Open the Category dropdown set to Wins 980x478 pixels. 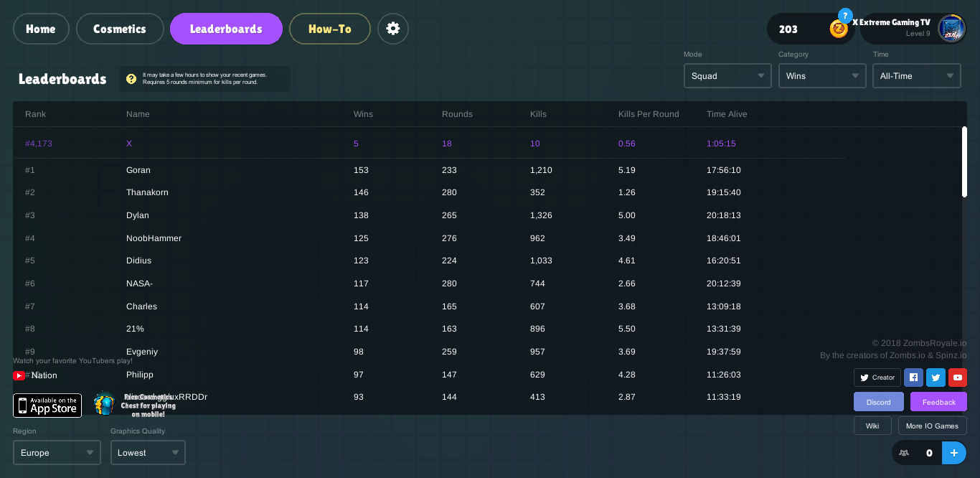pos(822,76)
